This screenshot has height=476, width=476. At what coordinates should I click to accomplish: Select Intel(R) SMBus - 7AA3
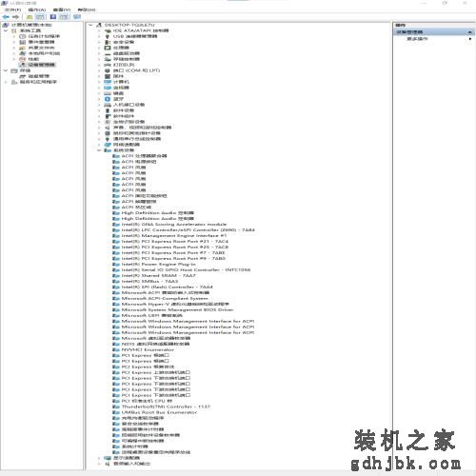click(x=149, y=281)
